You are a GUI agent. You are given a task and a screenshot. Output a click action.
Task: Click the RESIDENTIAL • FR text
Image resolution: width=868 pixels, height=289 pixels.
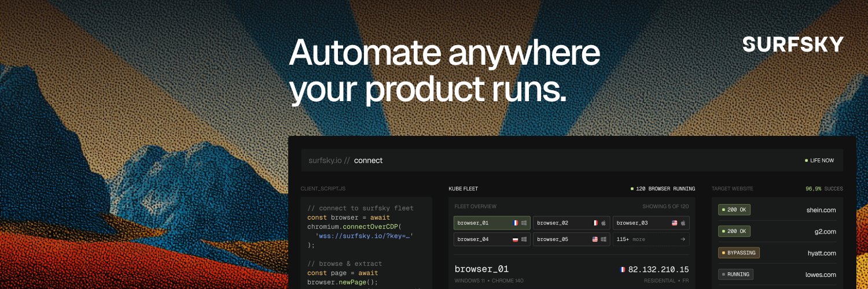point(667,280)
